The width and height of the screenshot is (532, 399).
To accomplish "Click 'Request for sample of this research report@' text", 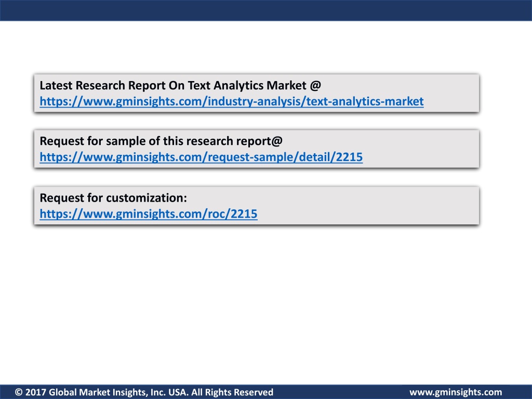I will pos(161,141).
